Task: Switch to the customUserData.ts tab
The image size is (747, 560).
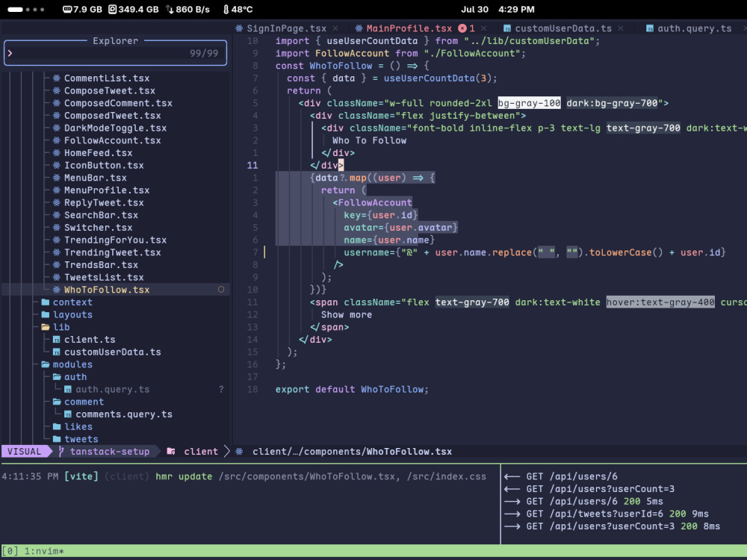Action: pyautogui.click(x=563, y=28)
